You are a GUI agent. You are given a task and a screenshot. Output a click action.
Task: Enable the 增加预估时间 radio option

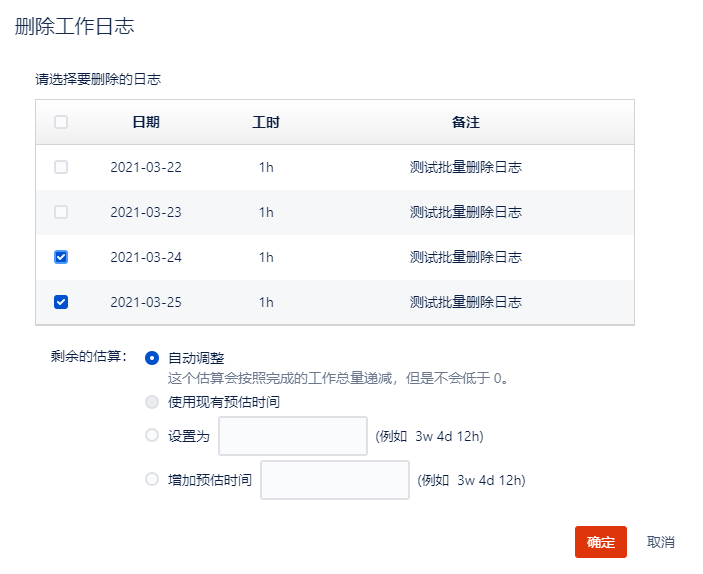[152, 479]
